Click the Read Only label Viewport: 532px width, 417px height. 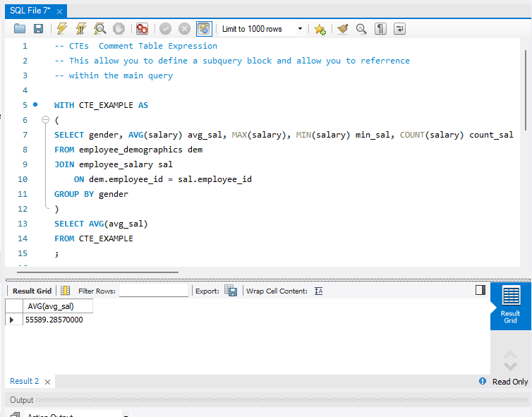(x=510, y=382)
